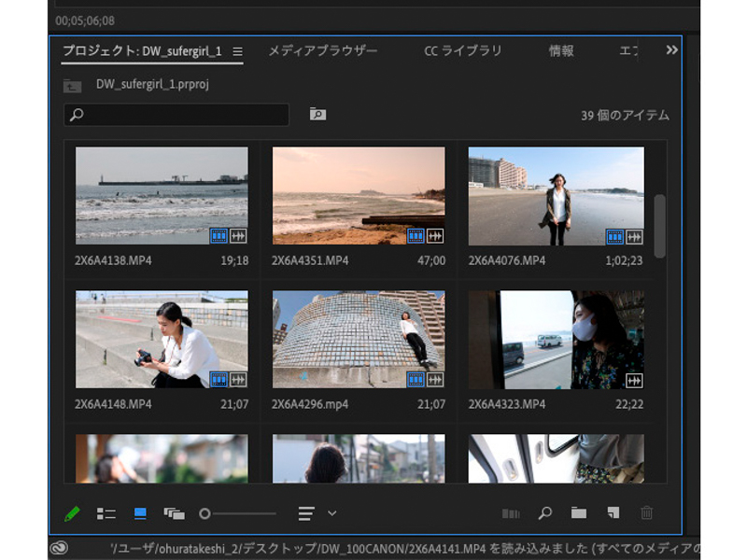This screenshot has height=560, width=747.
Task: Toggle the project writable pencil indicator
Action: coord(73,513)
